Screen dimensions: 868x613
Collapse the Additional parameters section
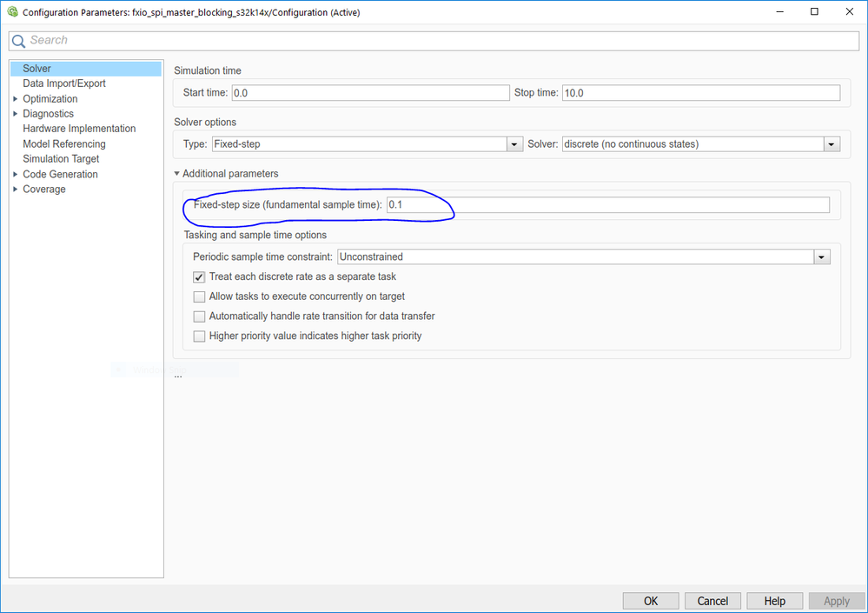tap(177, 174)
